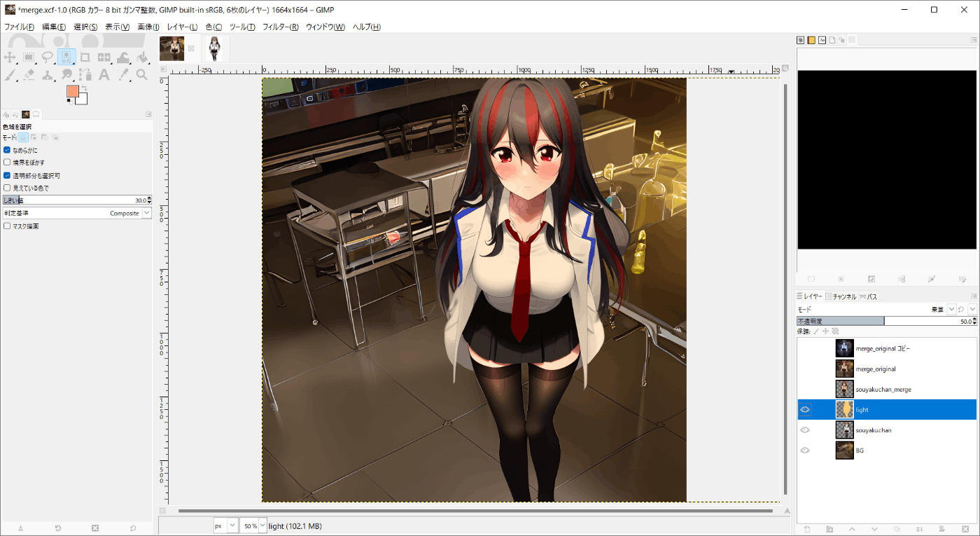Uncheck 透明部分も選択可 checkbox
The image size is (980, 536).
[7, 175]
